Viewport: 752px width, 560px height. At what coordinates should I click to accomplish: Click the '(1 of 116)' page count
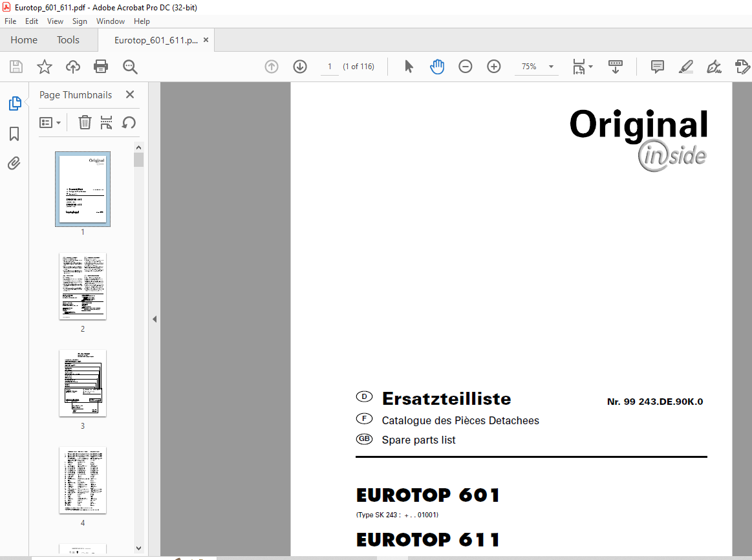tap(358, 67)
